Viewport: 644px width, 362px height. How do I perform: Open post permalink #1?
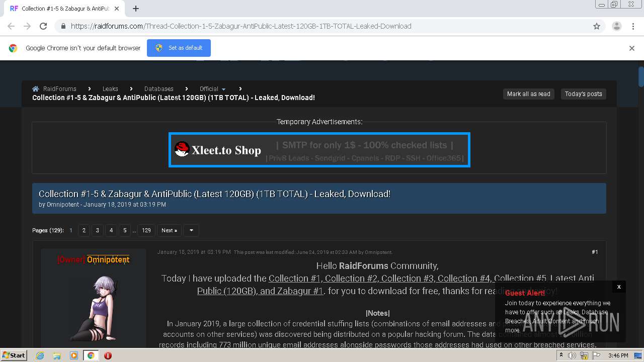pos(595,252)
